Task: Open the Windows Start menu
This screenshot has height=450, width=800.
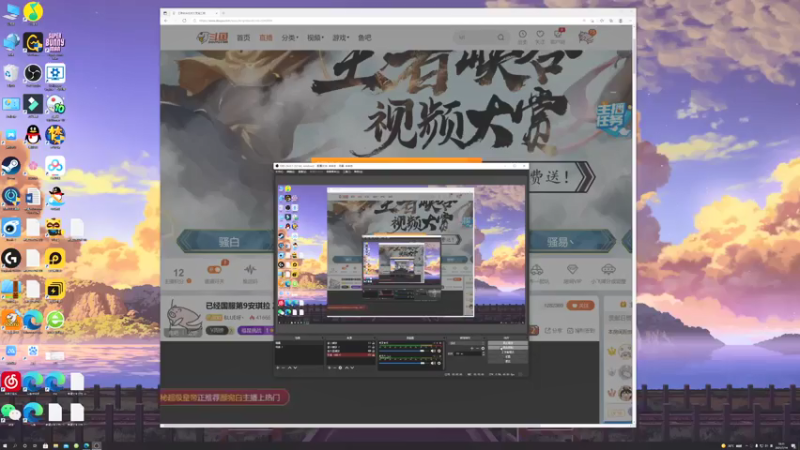Action: (x=4, y=445)
